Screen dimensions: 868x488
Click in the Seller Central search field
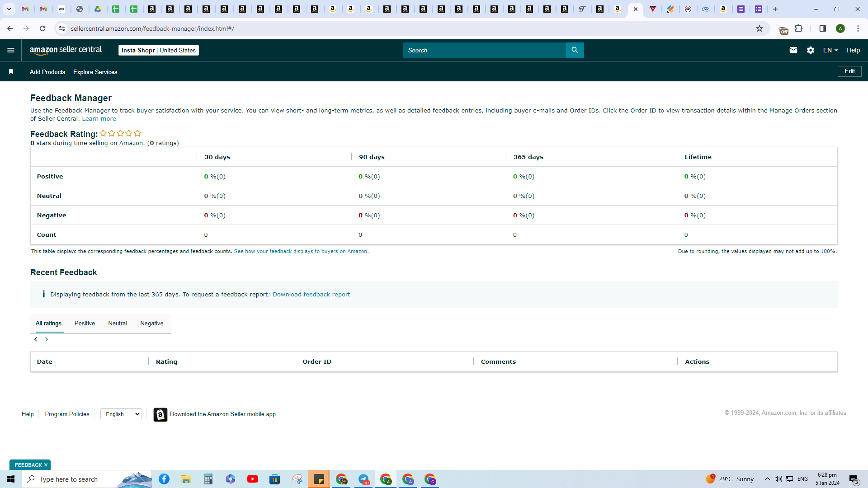[x=484, y=50]
